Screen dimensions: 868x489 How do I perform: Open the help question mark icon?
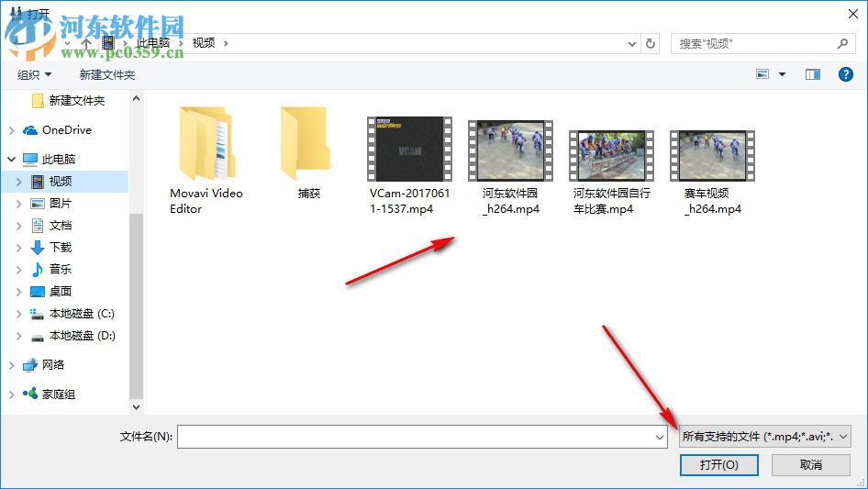845,74
